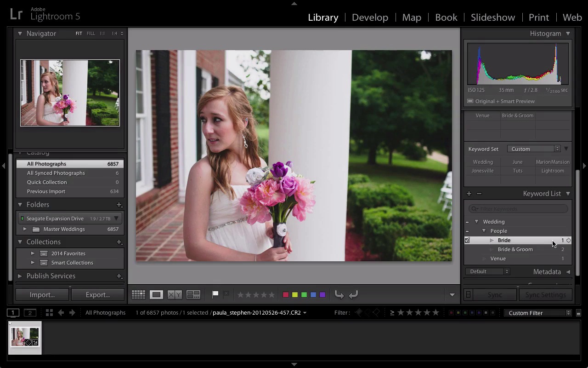Open second window display button 2
The height and width of the screenshot is (368, 588).
click(x=30, y=313)
